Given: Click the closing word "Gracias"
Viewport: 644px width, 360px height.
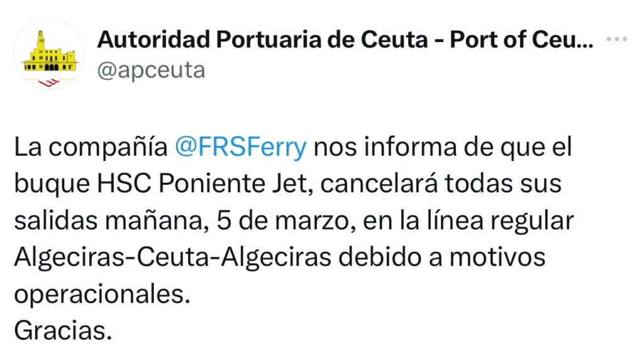Looking at the screenshot, I should click(59, 330).
